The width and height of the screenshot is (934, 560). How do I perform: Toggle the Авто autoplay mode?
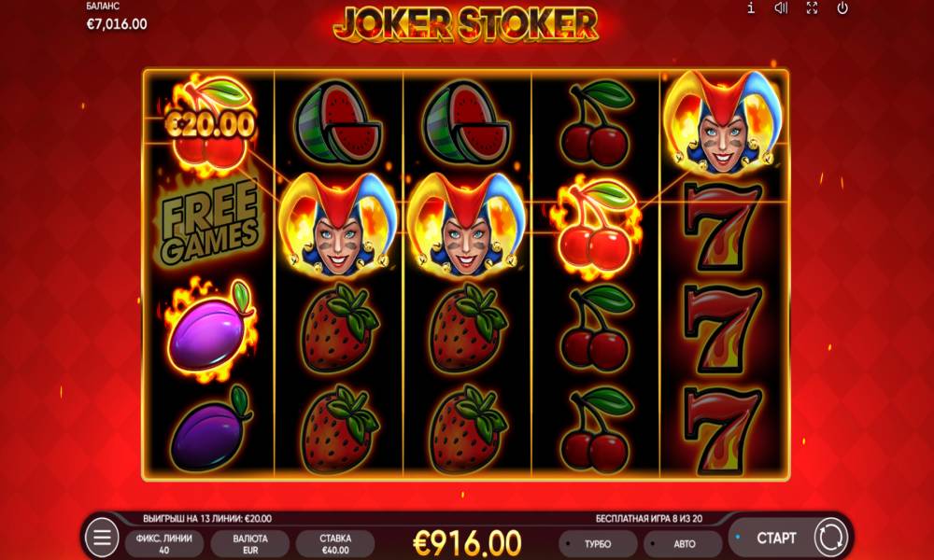click(684, 544)
